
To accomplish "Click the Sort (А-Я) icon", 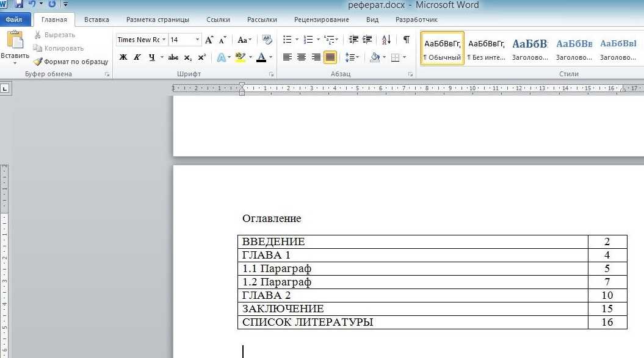I will tap(386, 40).
